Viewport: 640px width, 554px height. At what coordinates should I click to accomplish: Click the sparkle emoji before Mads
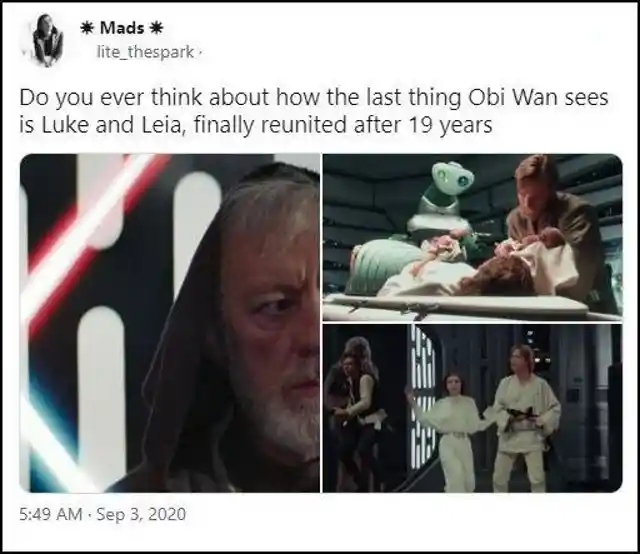[x=87, y=28]
